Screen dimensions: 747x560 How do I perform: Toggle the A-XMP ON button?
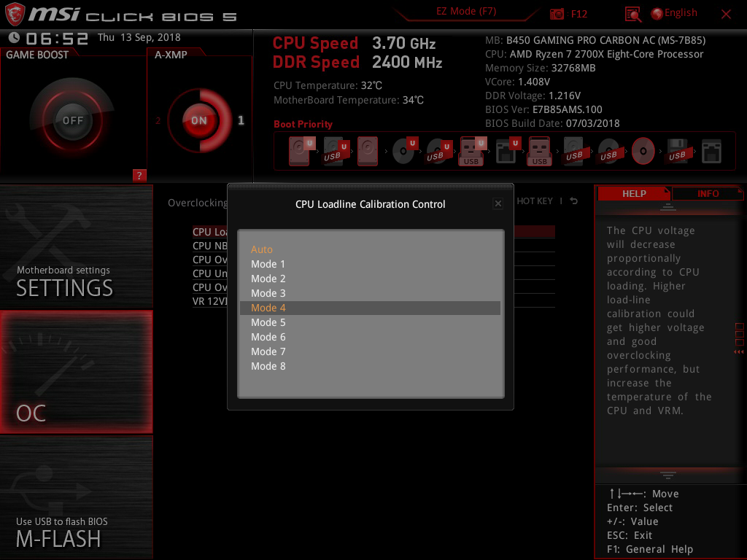click(x=199, y=120)
